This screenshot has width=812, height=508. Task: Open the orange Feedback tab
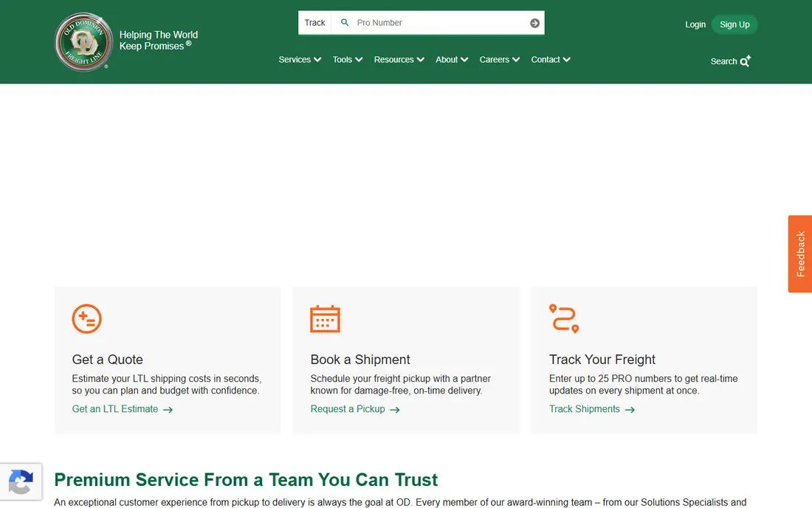pyautogui.click(x=800, y=254)
